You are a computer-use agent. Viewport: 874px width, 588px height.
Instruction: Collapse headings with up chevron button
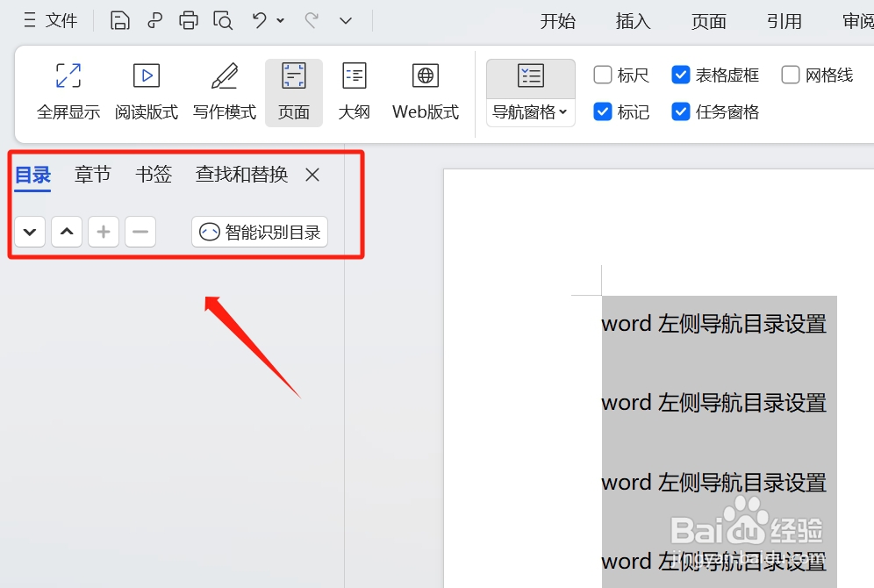[x=67, y=232]
